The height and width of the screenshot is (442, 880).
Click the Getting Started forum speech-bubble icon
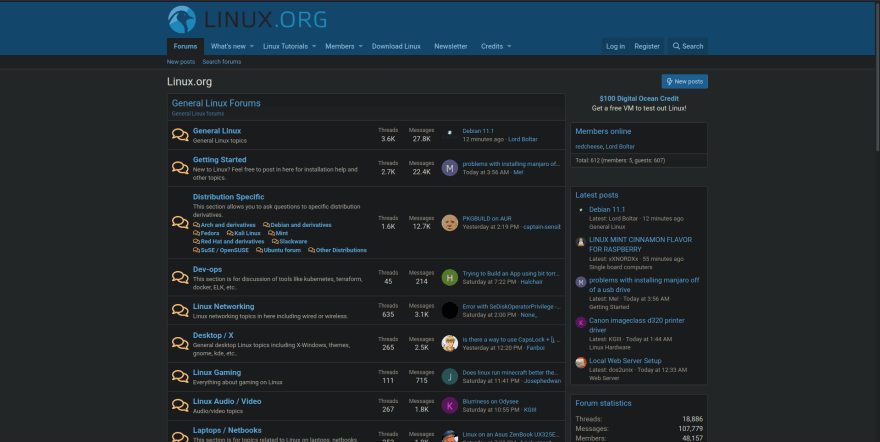(x=180, y=168)
